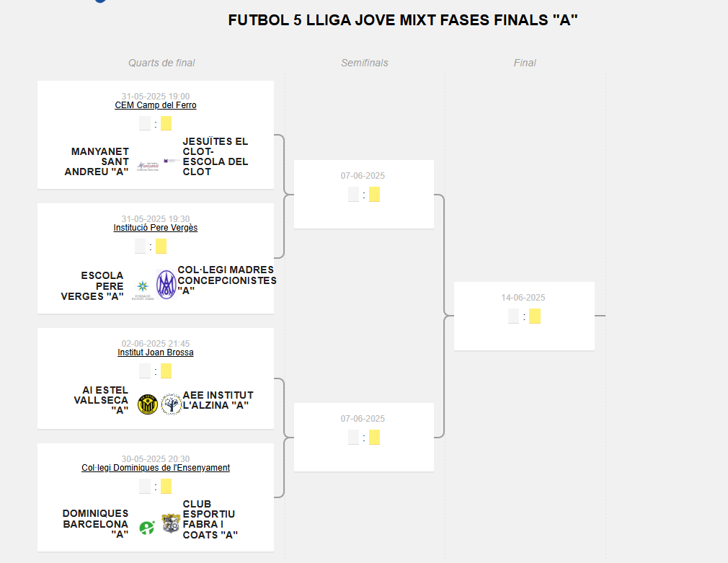Image resolution: width=728 pixels, height=563 pixels.
Task: Follow the Institut Joan Brossa link
Action: pyautogui.click(x=156, y=353)
